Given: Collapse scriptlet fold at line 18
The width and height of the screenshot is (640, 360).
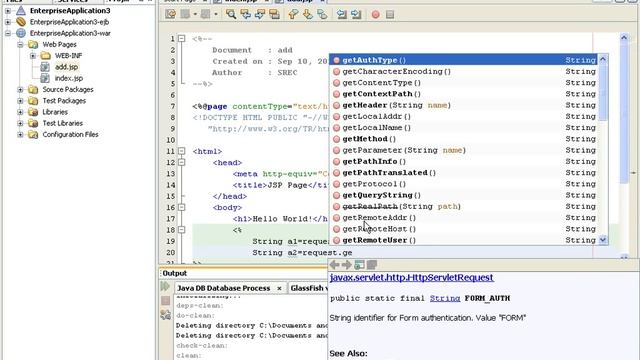Looking at the screenshot, I should point(182,230).
